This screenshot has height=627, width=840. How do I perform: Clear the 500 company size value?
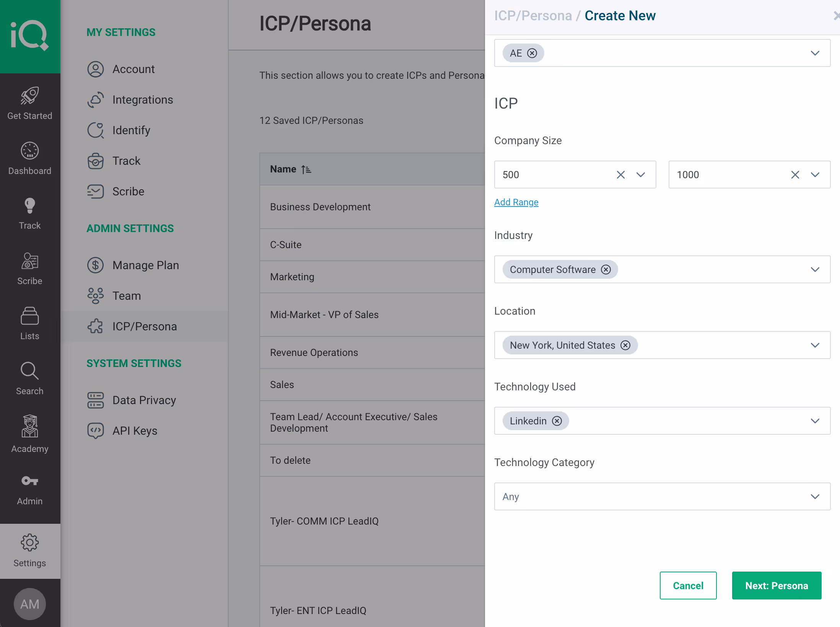click(620, 175)
